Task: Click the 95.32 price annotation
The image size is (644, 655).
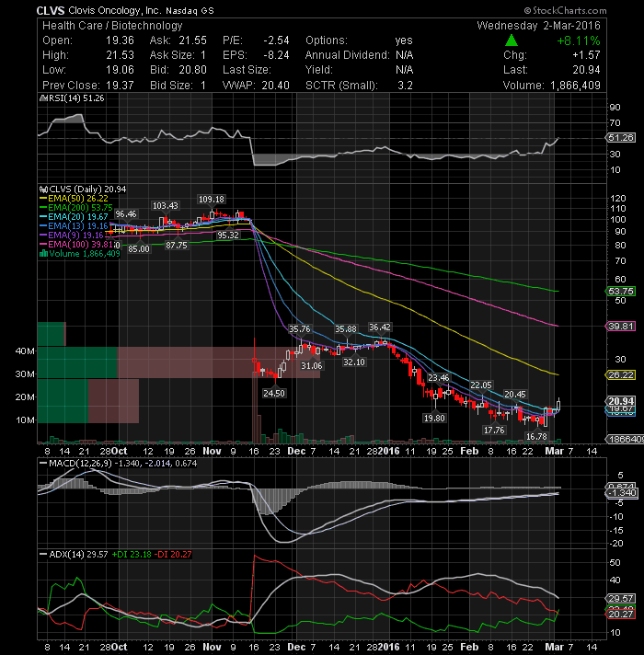Action: (228, 236)
